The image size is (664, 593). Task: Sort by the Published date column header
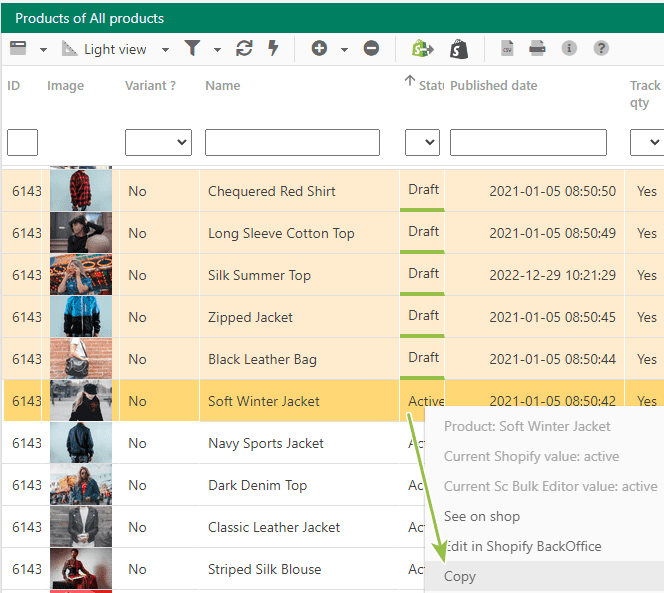pyautogui.click(x=494, y=86)
